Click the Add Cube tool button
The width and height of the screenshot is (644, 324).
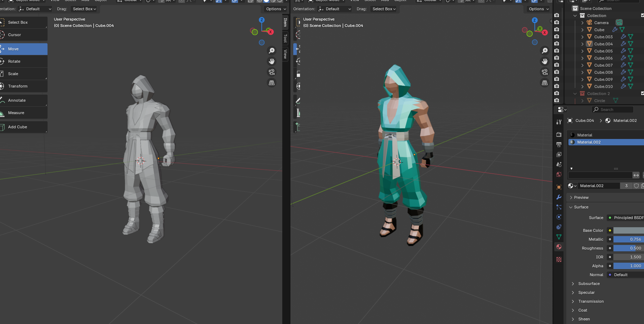point(23,127)
